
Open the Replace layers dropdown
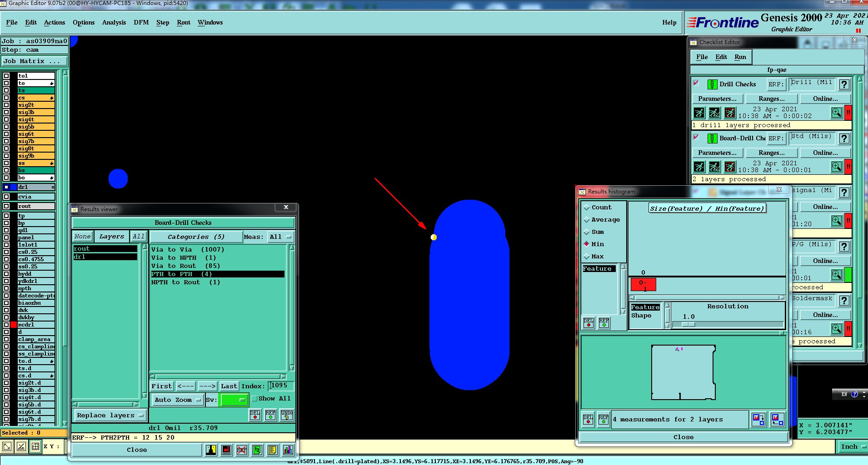[x=110, y=415]
